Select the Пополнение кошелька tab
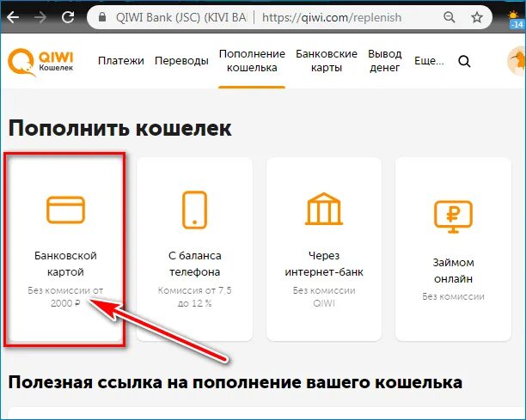Image resolution: width=526 pixels, height=420 pixels. (x=252, y=61)
